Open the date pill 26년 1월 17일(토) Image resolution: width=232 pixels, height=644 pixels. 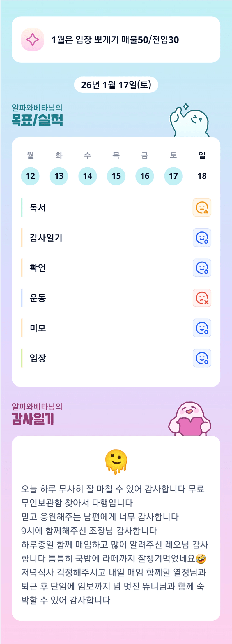point(116,85)
